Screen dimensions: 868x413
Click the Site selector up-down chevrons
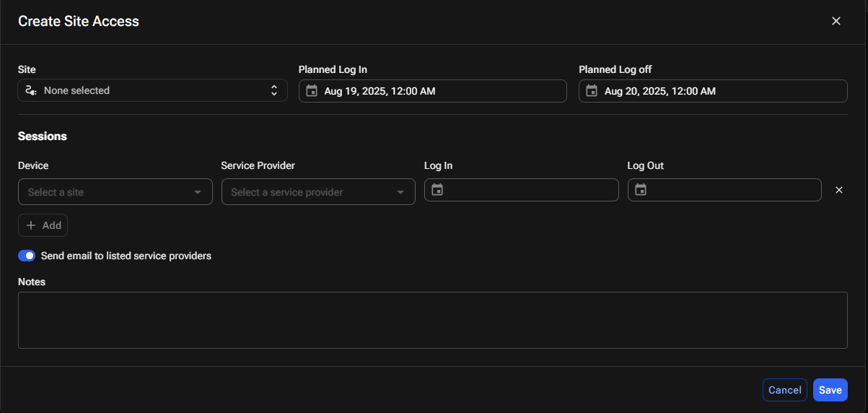click(274, 91)
